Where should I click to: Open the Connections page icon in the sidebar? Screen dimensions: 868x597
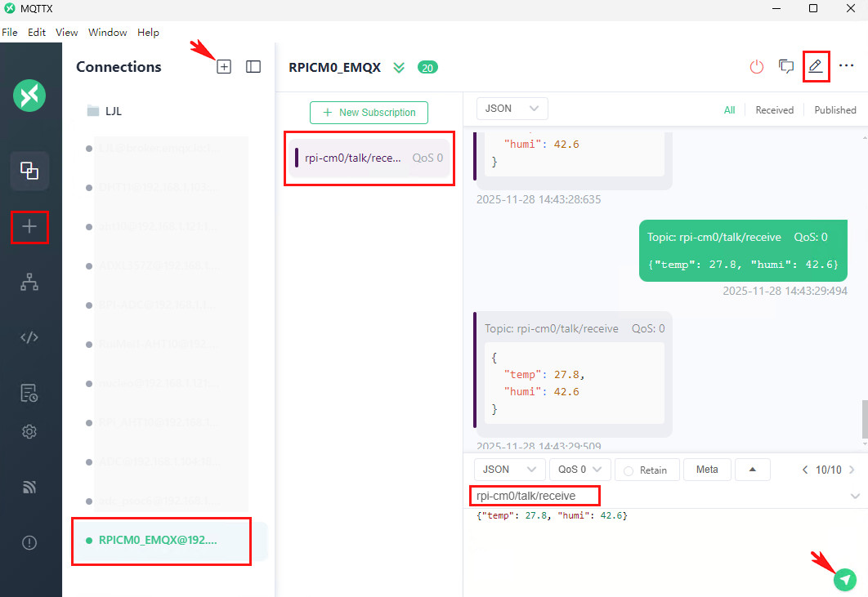pos(29,171)
